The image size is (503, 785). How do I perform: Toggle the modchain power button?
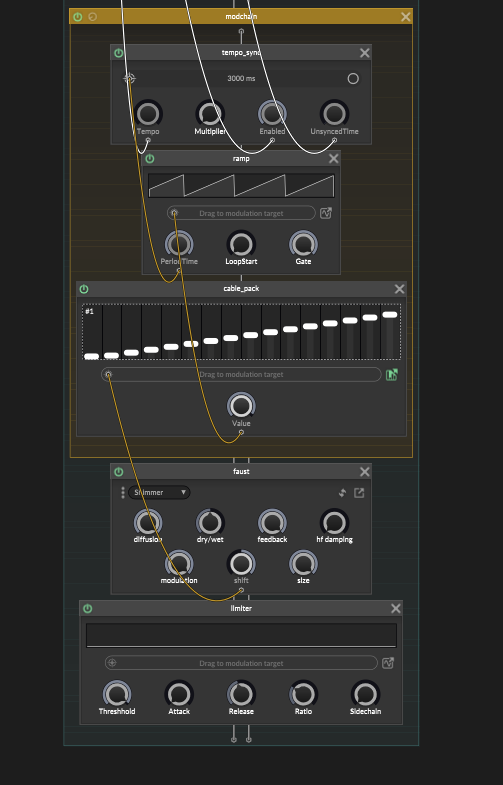pyautogui.click(x=78, y=17)
